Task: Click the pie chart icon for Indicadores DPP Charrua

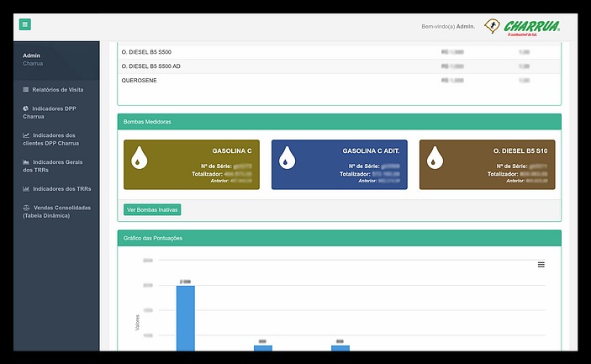Action: coord(26,108)
